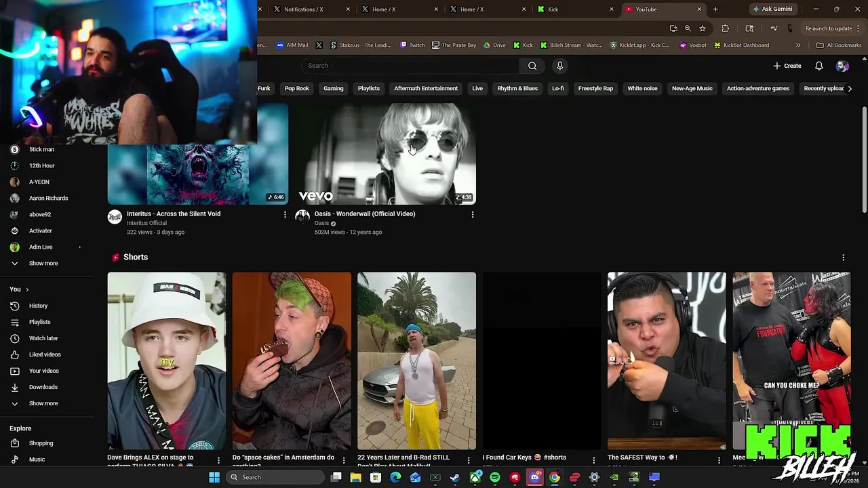Open the Chrome extensions puzzle icon
Image resolution: width=868 pixels, height=488 pixels.
point(725,28)
